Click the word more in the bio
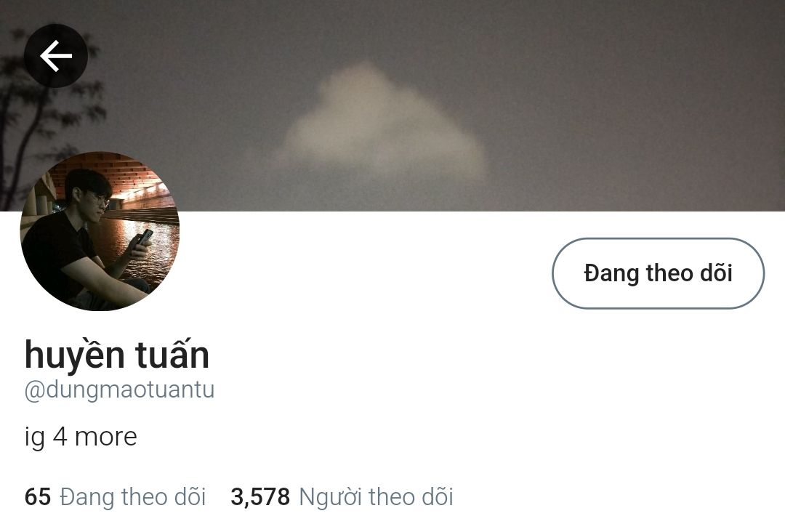 tap(105, 437)
